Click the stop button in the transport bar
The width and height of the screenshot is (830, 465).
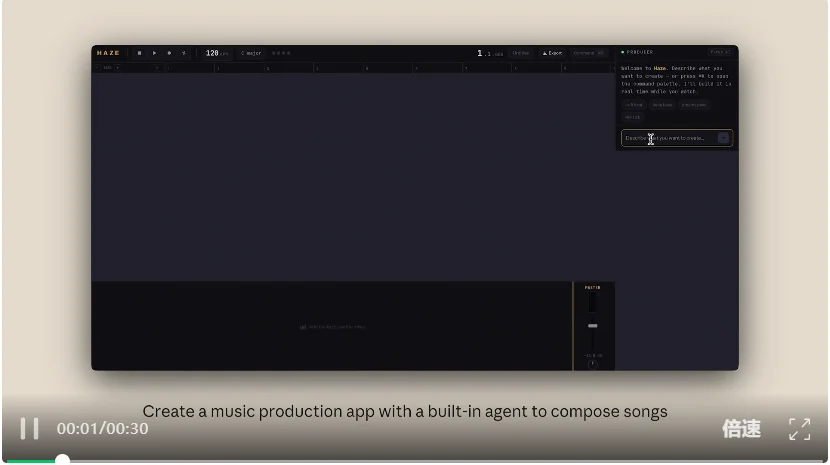click(x=139, y=53)
